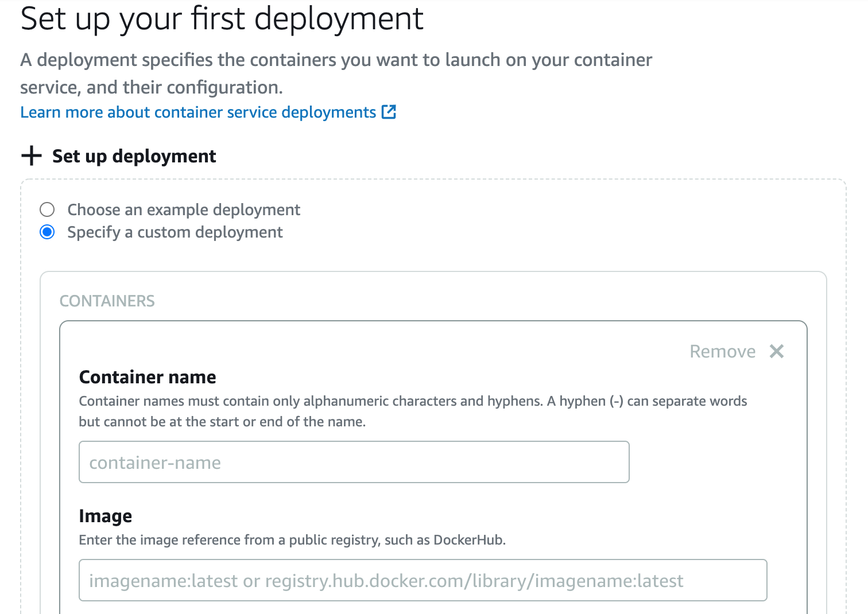The image size is (868, 614).
Task: Collapse the Set up deployment section heading
Action: tap(134, 156)
